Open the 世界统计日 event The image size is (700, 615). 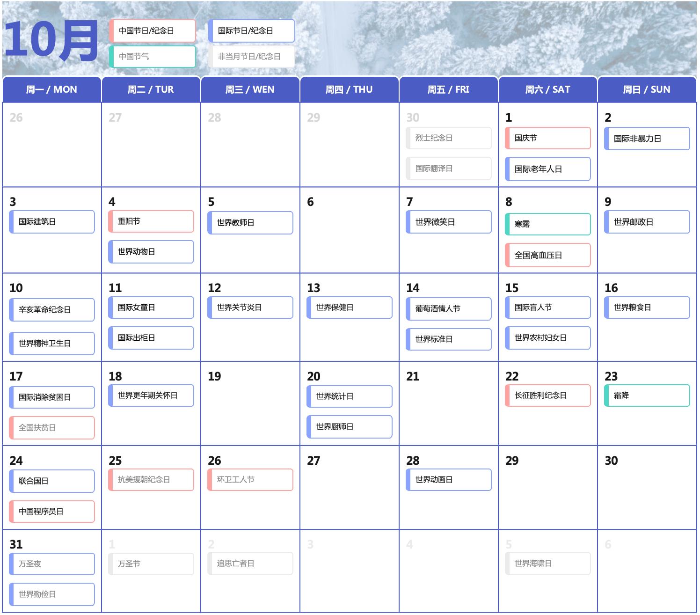click(x=350, y=396)
